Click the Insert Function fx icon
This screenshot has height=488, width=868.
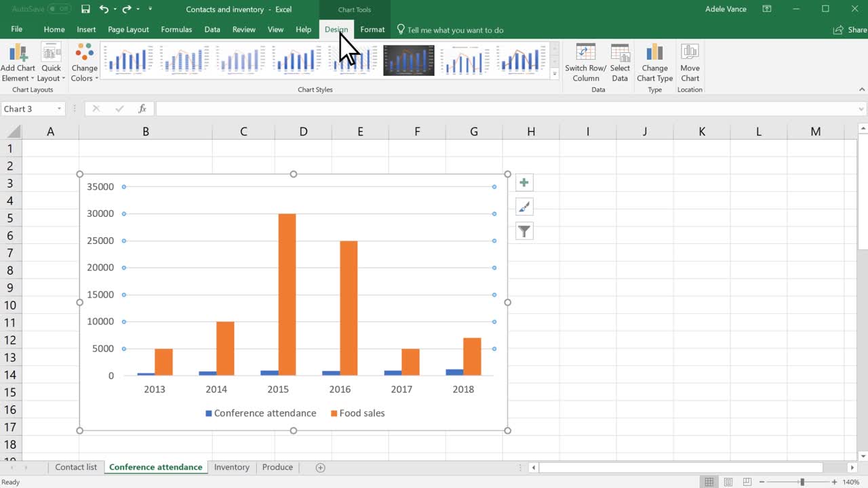[142, 108]
